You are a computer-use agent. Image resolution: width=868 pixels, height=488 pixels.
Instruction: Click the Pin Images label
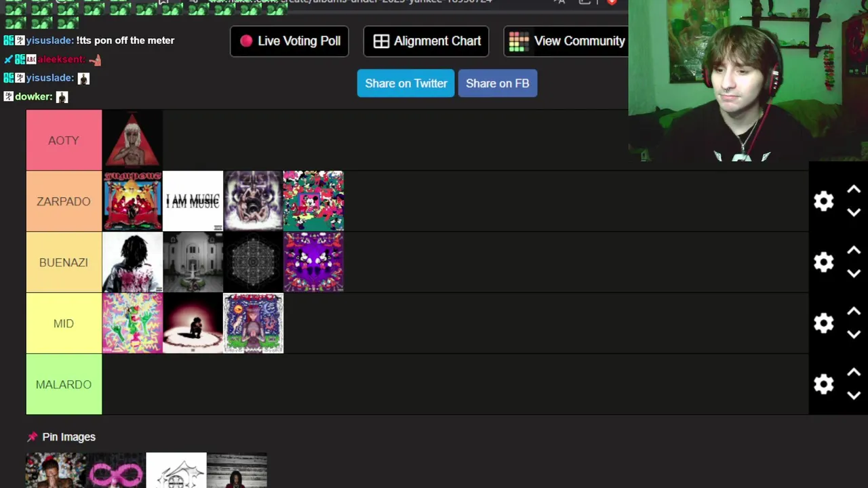(x=68, y=437)
